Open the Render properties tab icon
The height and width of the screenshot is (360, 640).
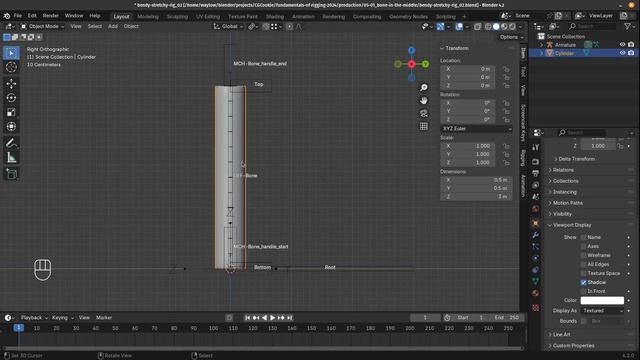[x=536, y=162]
